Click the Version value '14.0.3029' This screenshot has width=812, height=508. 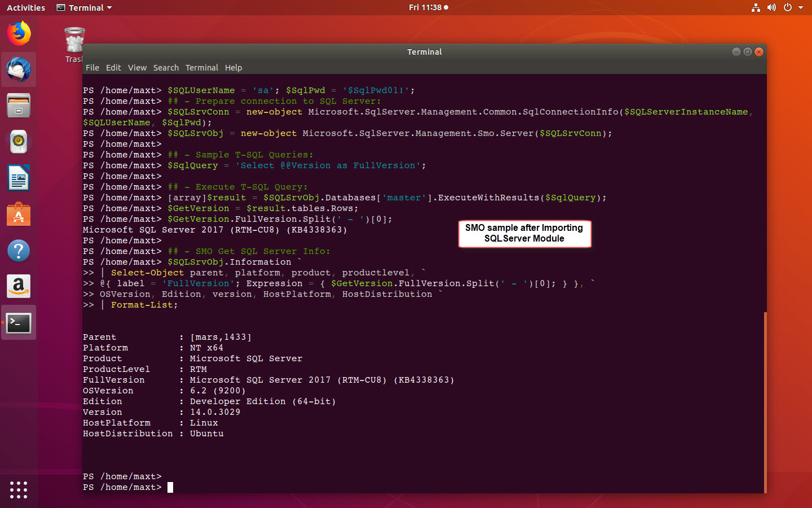tap(215, 412)
